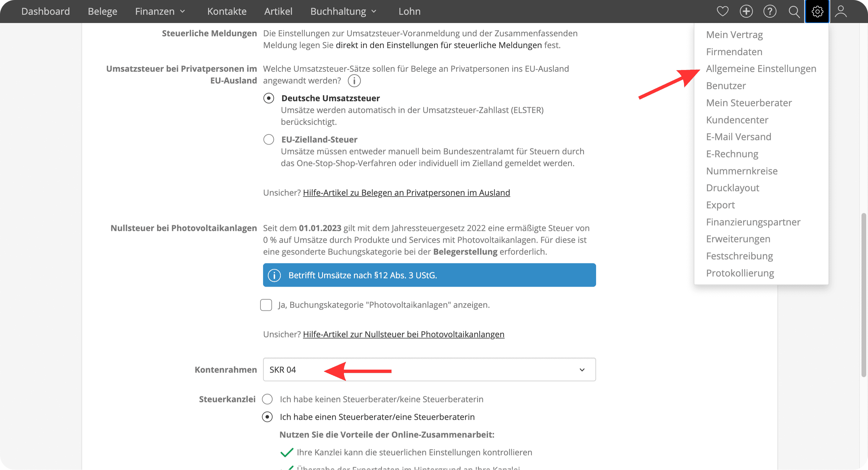Click the settings gear icon
Viewport: 868px width, 470px height.
[817, 12]
